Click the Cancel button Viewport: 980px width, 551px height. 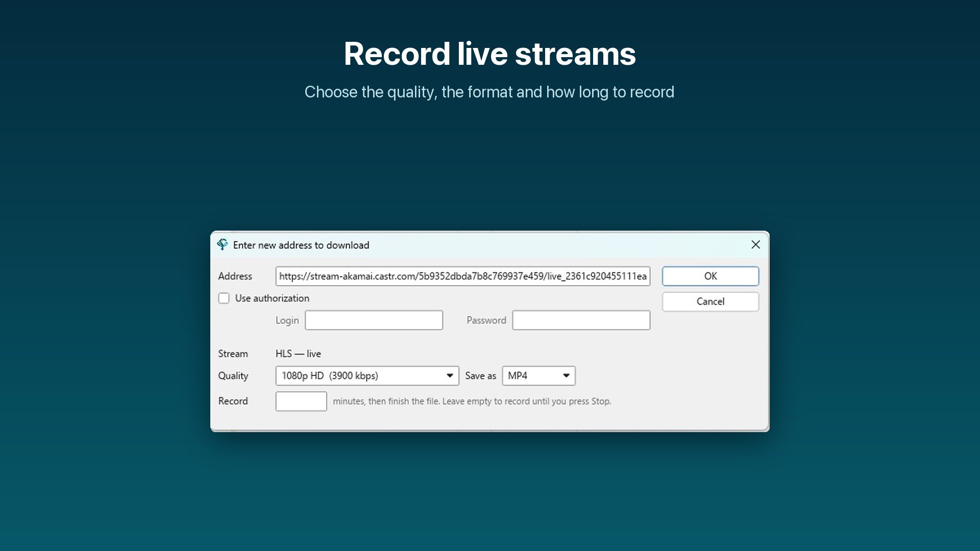[x=710, y=302]
